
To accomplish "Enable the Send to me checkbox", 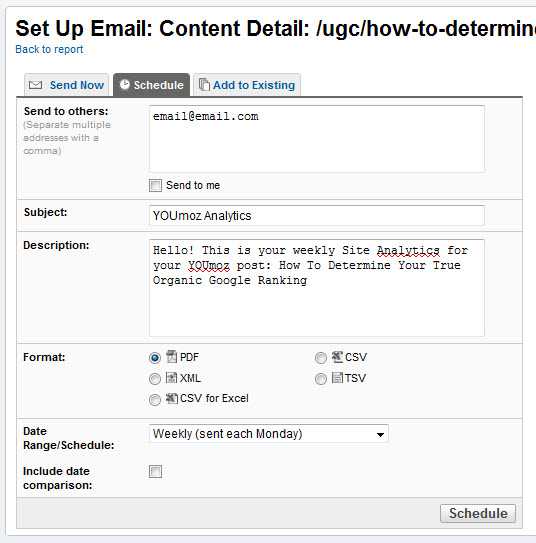I will click(155, 185).
